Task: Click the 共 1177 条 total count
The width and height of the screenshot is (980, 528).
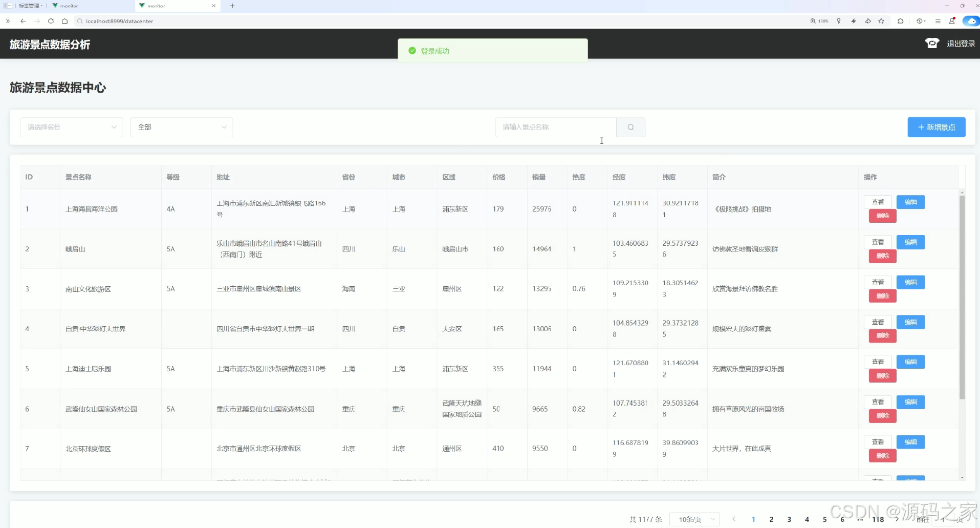Action: point(645,519)
